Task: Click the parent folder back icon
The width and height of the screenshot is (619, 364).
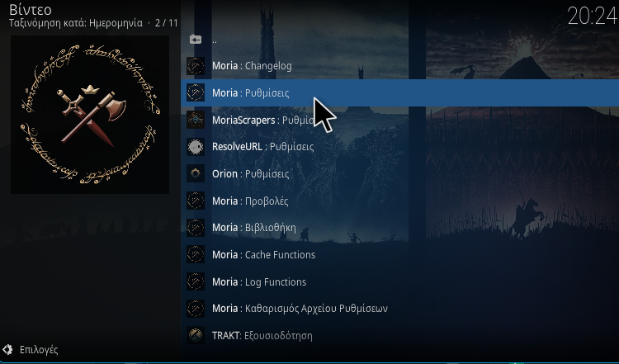Action: point(196,39)
